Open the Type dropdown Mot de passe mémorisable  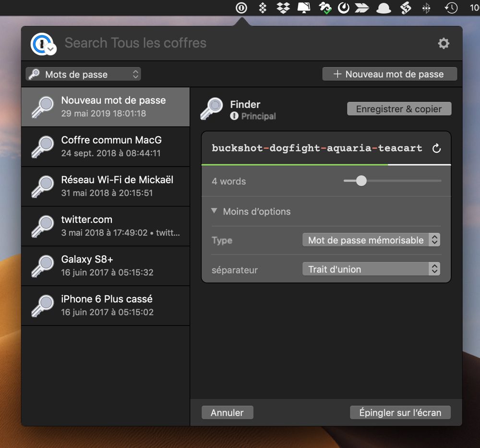click(371, 240)
